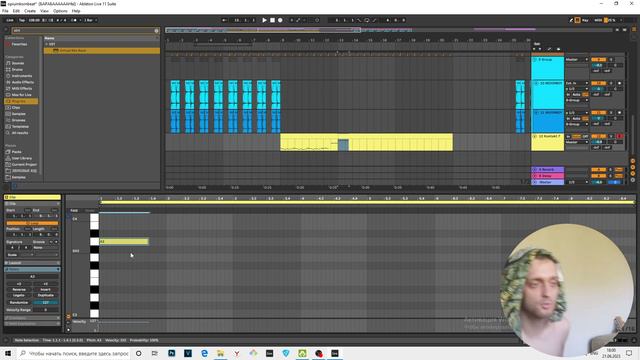The height and width of the screenshot is (360, 640).
Task: Select the Sounds browser category
Action: [18, 63]
